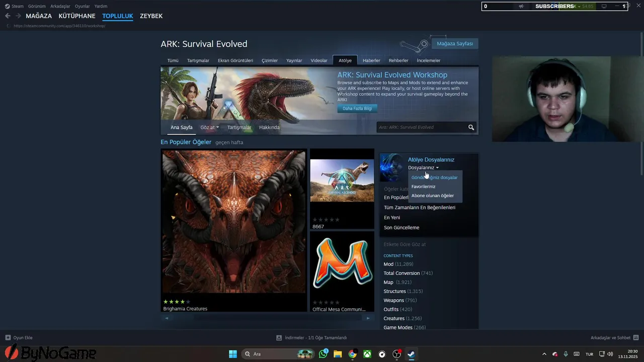
Task: Switch to Rehberler tab
Action: pyautogui.click(x=398, y=60)
